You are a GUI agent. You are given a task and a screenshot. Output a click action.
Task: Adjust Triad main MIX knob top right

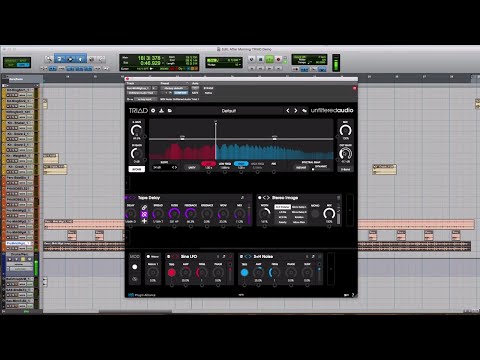345,130
